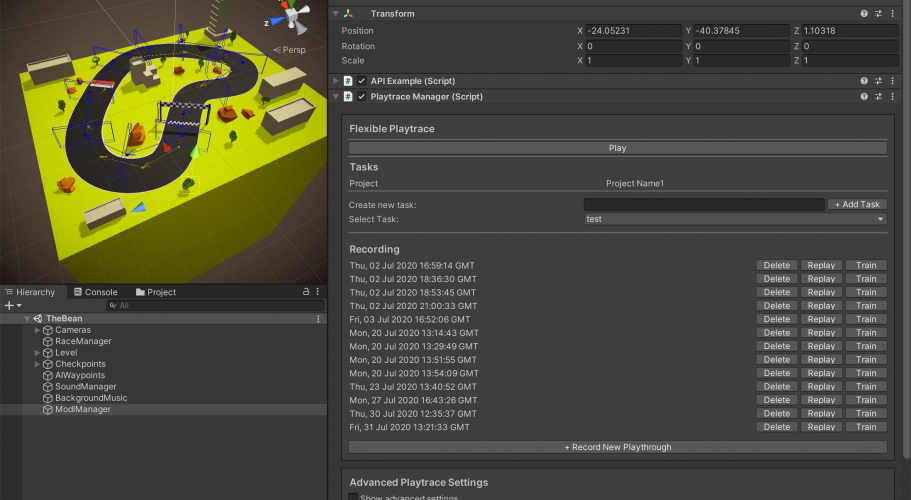Screen dimensions: 911x500
Task: Collapse the Playtrace Manager script foldout
Action: pos(336,96)
